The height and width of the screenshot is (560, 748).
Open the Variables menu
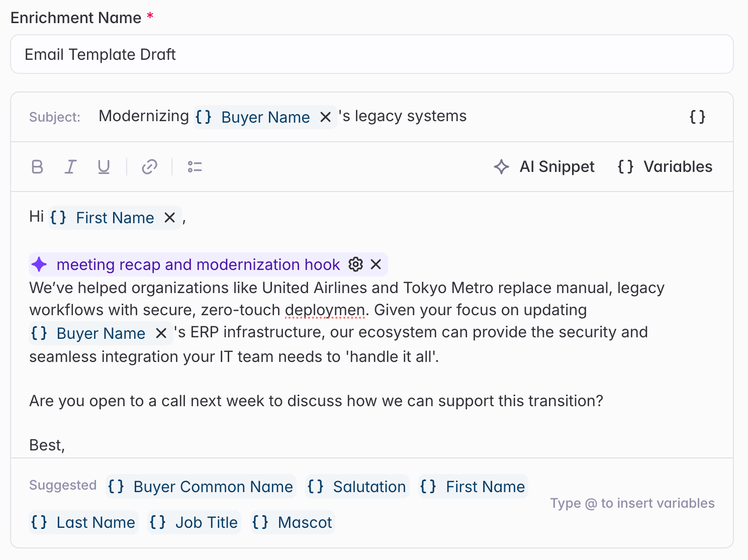(665, 167)
